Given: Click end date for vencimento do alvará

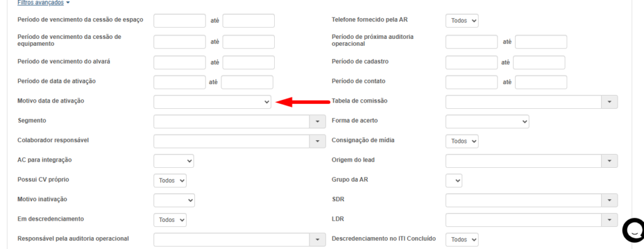Looking at the screenshot, I should point(248,62).
